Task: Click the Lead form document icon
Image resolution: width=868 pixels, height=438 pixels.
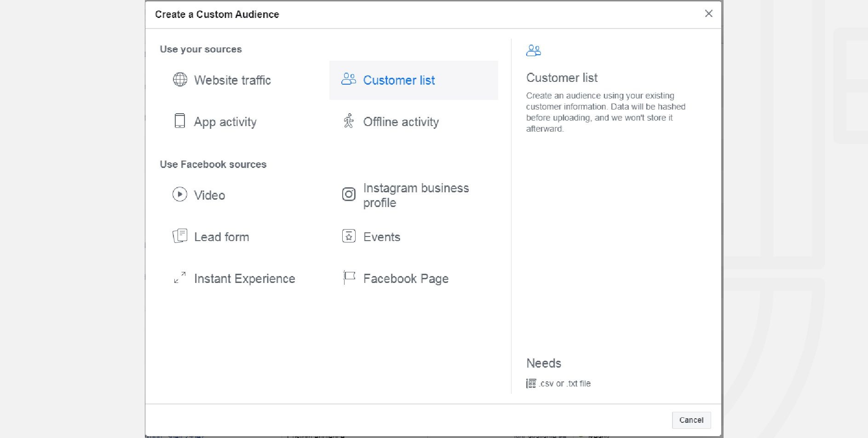Action: coord(180,236)
